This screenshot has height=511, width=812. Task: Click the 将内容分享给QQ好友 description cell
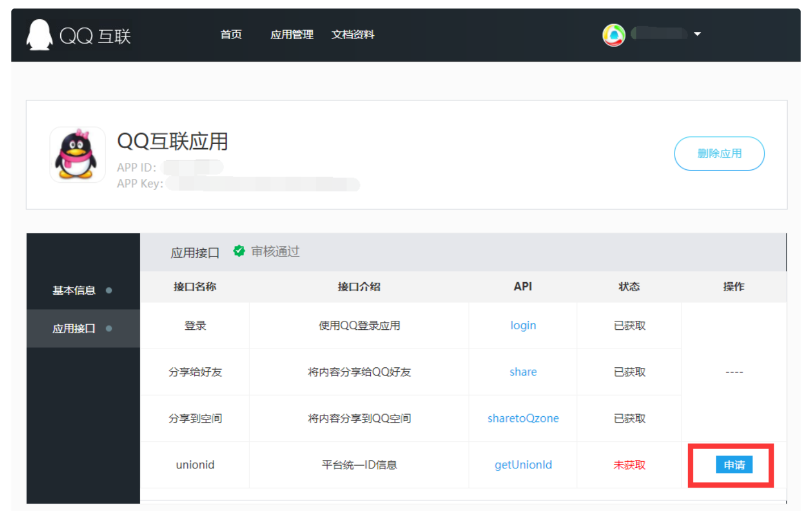pyautogui.click(x=359, y=372)
